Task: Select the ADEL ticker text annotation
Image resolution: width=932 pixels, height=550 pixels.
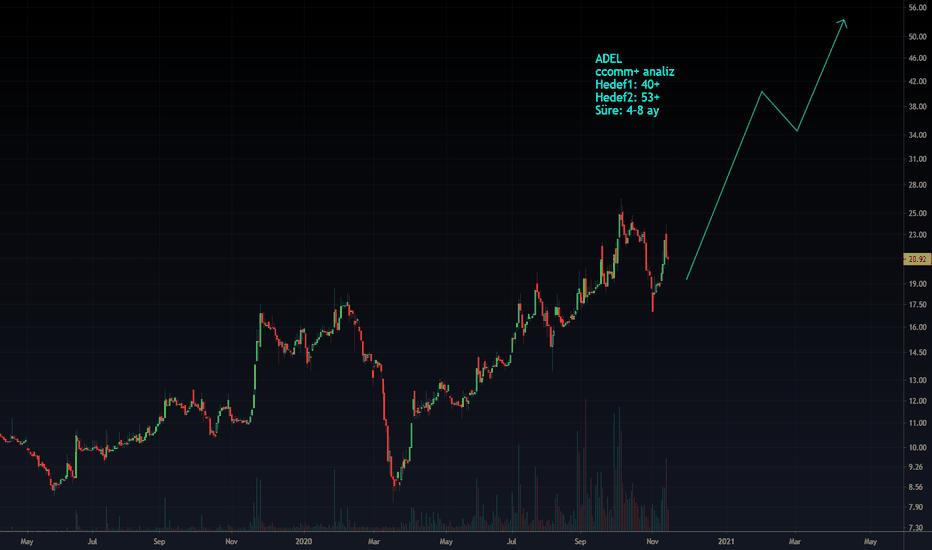Action: click(x=608, y=58)
